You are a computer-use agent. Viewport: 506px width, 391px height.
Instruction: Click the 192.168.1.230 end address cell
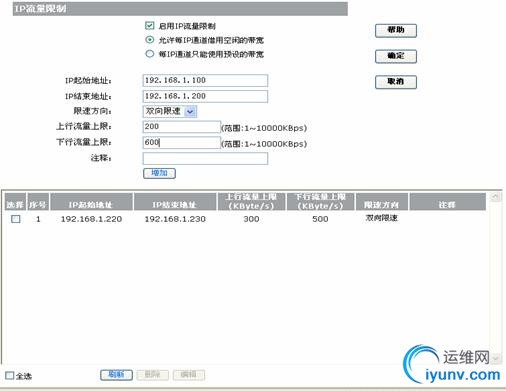[x=175, y=219]
